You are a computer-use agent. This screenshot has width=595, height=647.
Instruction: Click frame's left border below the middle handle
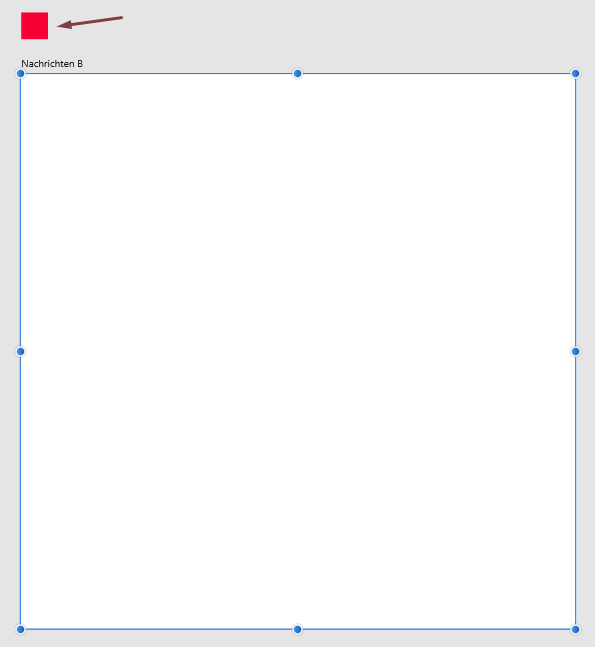(20, 490)
